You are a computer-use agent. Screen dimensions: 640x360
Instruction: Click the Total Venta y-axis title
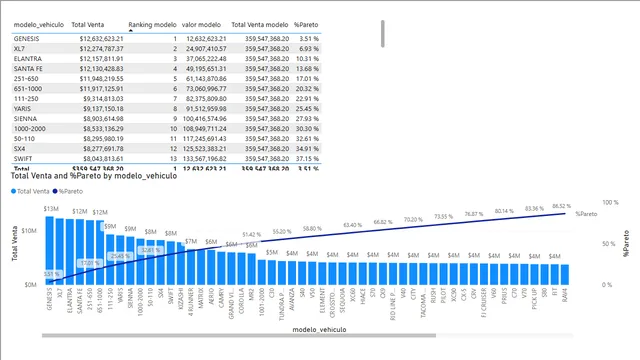pos(15,243)
